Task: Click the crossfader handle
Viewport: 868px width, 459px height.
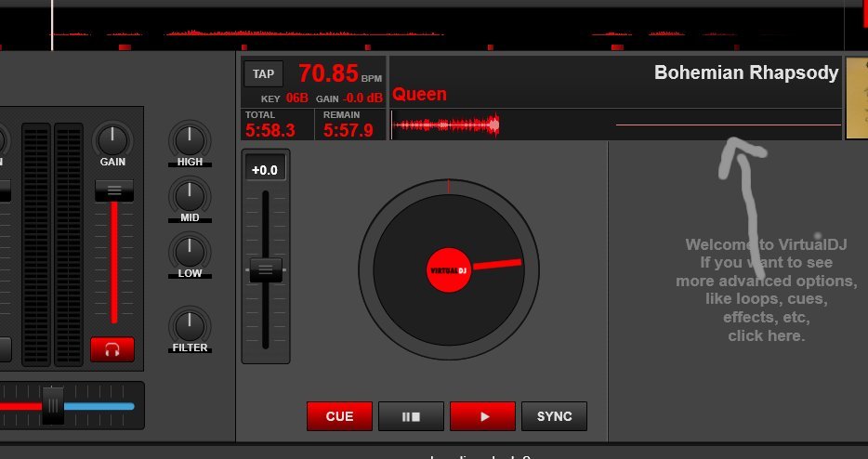Action: pyautogui.click(x=53, y=405)
